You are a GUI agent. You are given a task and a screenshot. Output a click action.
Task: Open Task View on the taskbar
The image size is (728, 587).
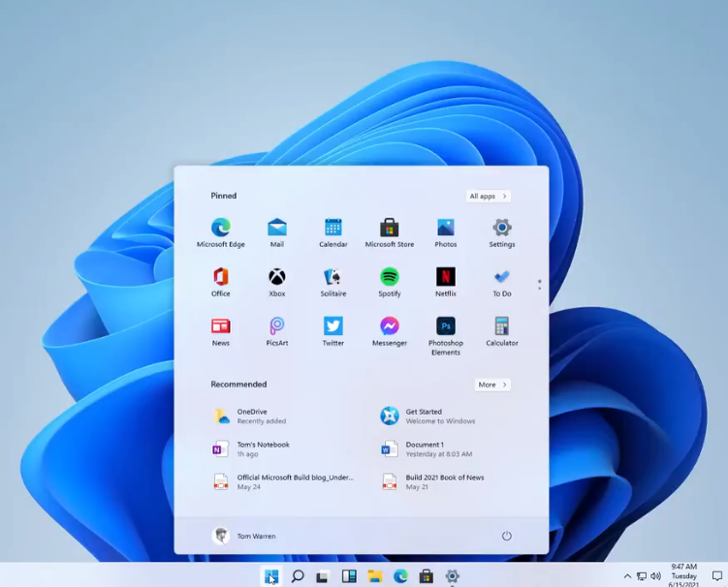(323, 576)
